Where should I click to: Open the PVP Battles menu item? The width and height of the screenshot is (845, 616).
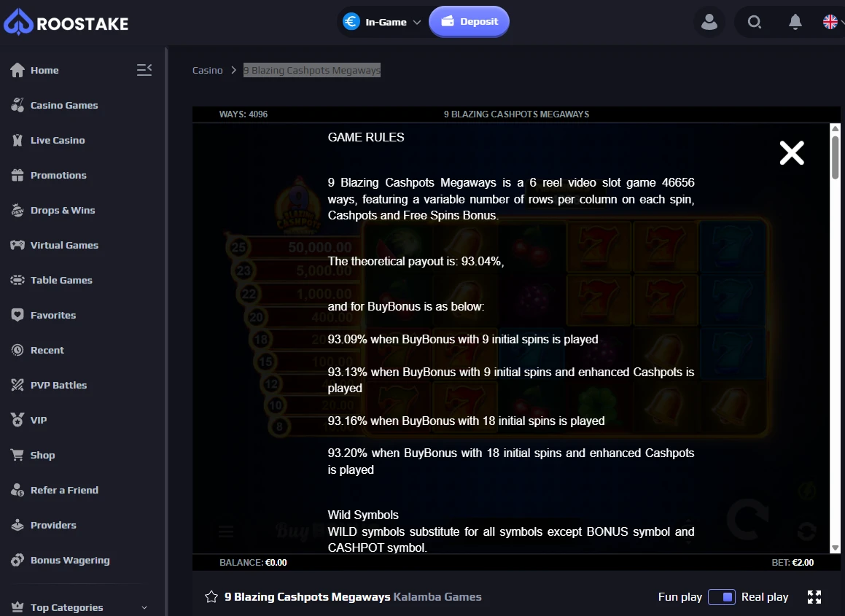click(59, 385)
